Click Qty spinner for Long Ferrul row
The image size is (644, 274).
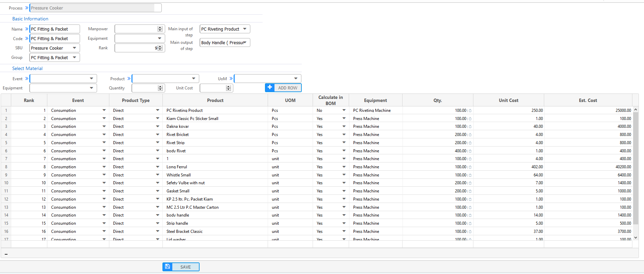pos(470,167)
